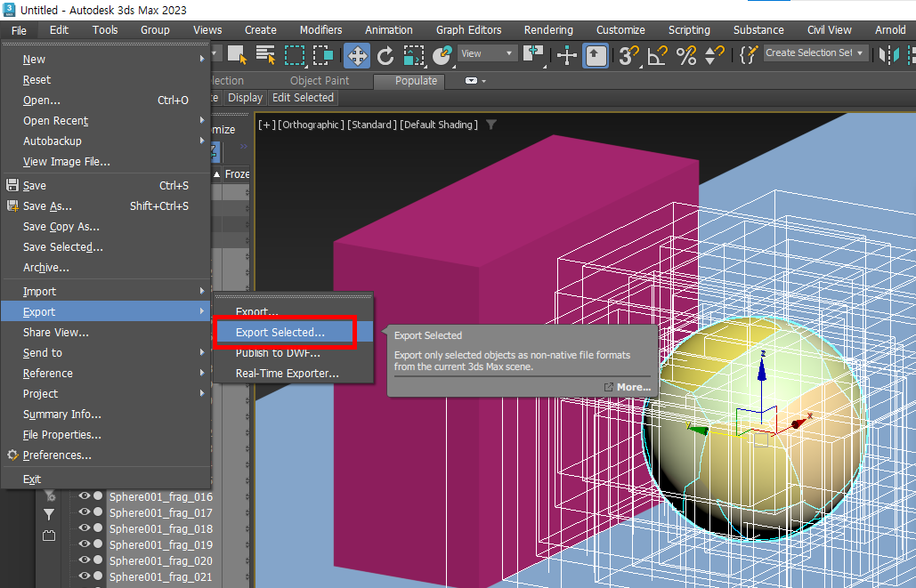The image size is (916, 588).
Task: Toggle Keyboard Shortcut Override button
Action: pos(596,55)
